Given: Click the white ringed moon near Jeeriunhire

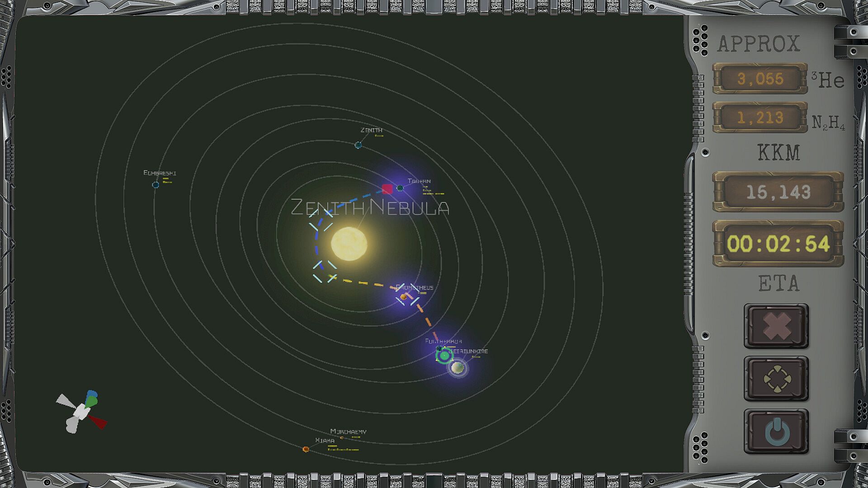Looking at the screenshot, I should [x=458, y=368].
